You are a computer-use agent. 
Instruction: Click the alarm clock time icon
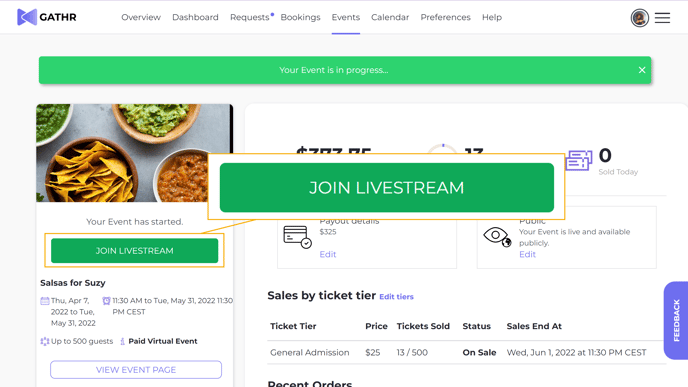pos(106,301)
